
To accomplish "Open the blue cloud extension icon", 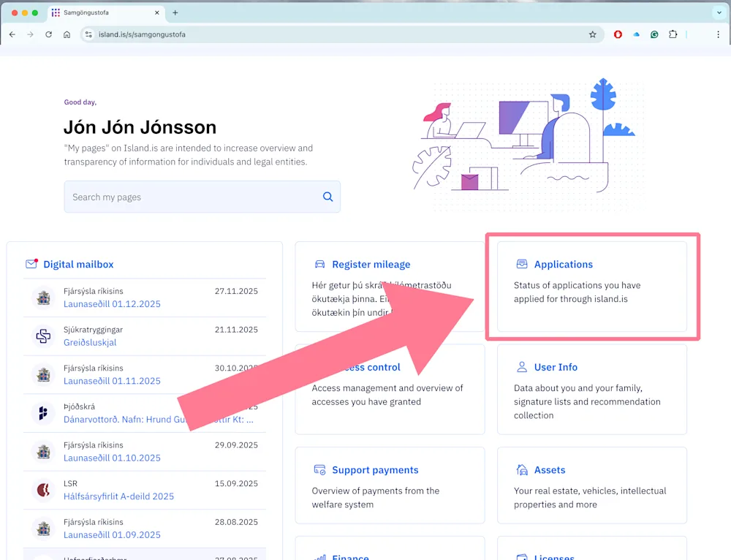I will [637, 34].
